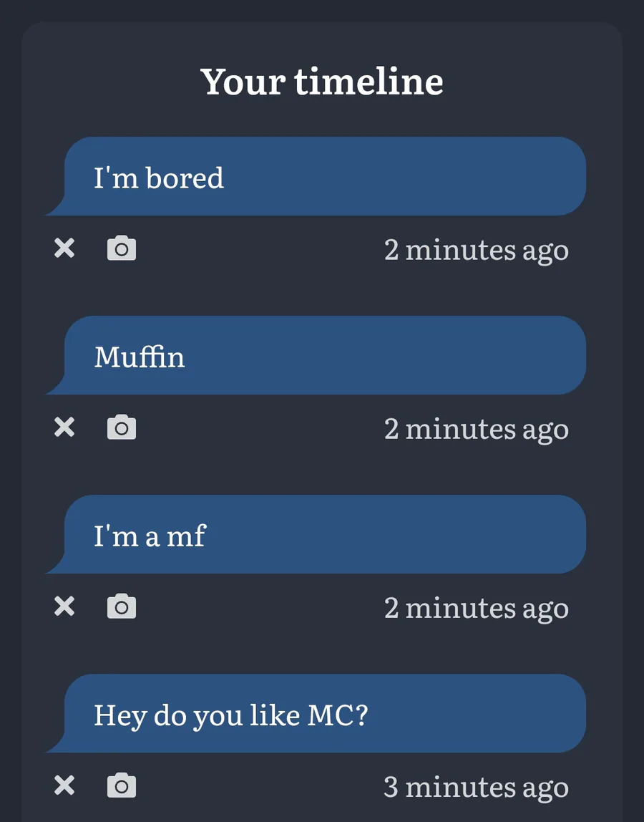Remove the "Hey do you like MC?" post

64,785
